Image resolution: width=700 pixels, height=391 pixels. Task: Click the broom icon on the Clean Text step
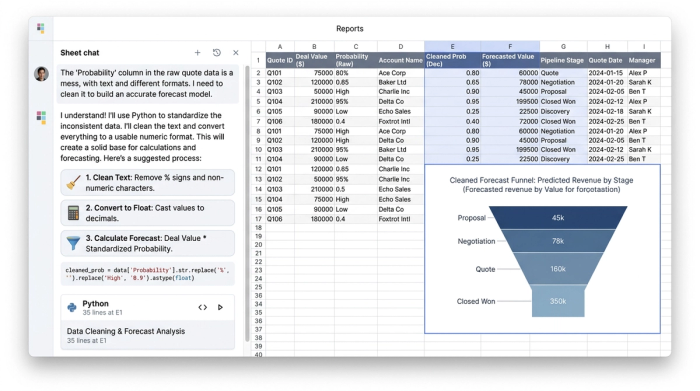point(73,183)
